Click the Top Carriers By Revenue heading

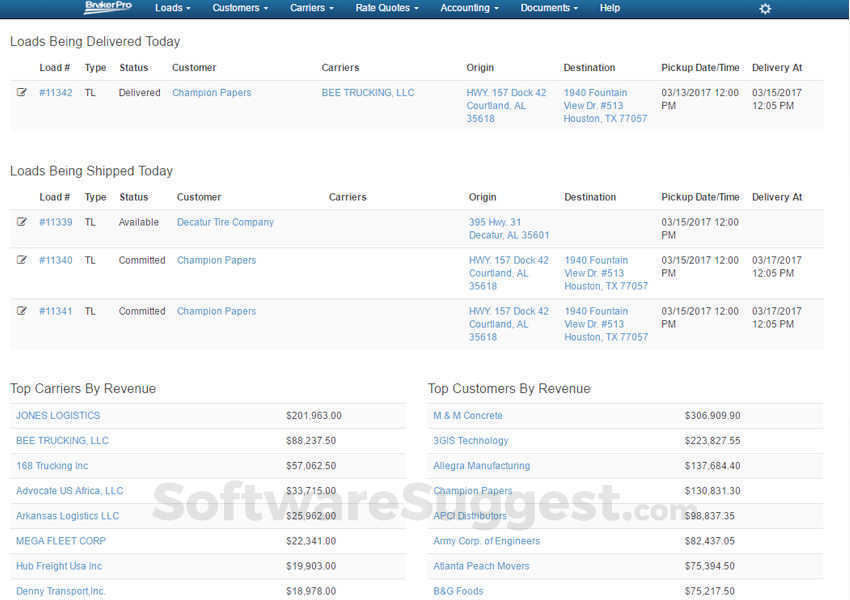(83, 389)
